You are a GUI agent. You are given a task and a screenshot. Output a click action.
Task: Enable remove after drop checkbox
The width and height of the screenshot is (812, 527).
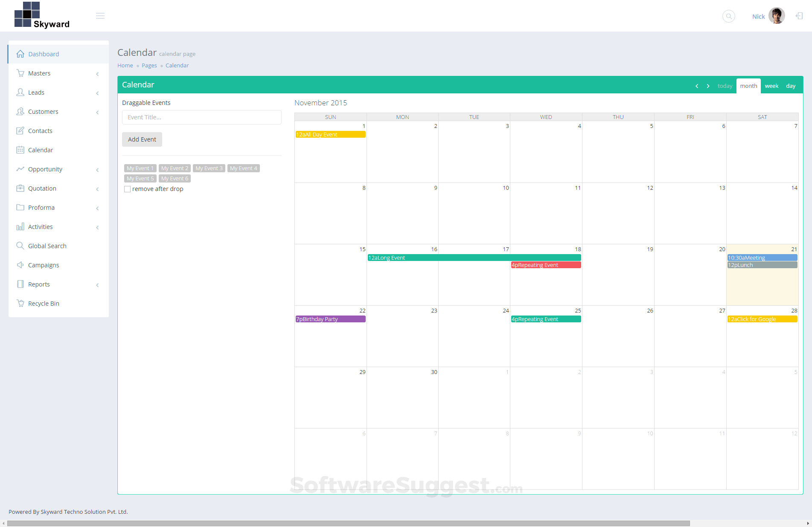[127, 189]
